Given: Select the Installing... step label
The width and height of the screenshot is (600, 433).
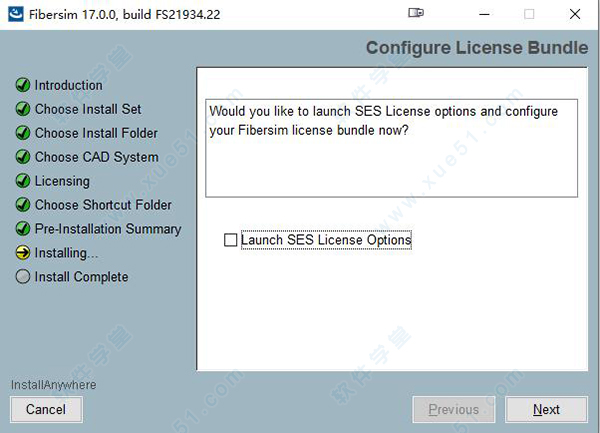Looking at the screenshot, I should [x=67, y=253].
